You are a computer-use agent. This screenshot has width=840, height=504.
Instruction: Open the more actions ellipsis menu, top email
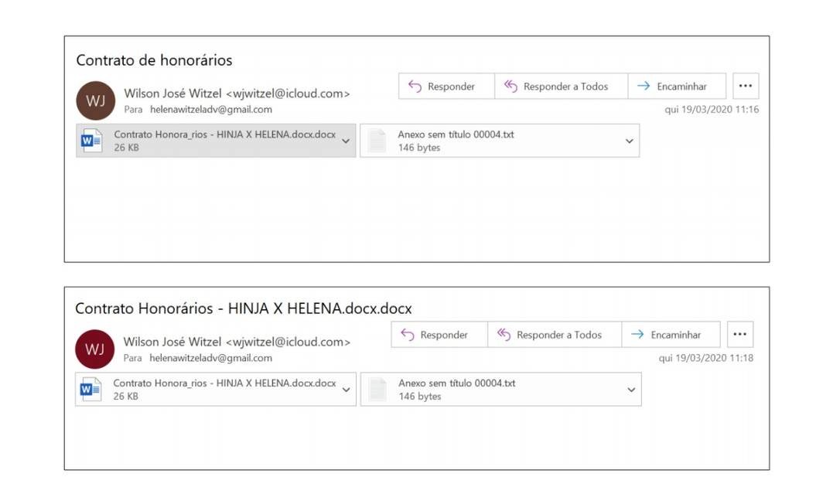coord(745,85)
